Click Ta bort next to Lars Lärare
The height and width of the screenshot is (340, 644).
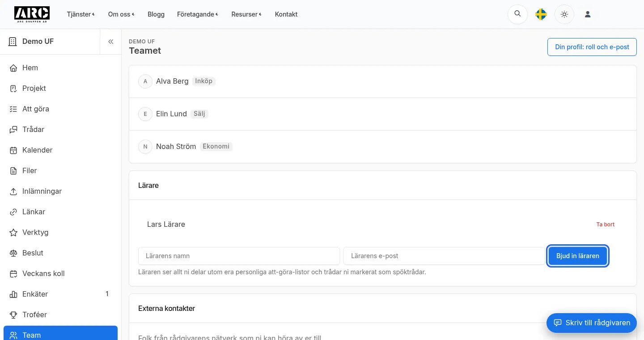606,225
